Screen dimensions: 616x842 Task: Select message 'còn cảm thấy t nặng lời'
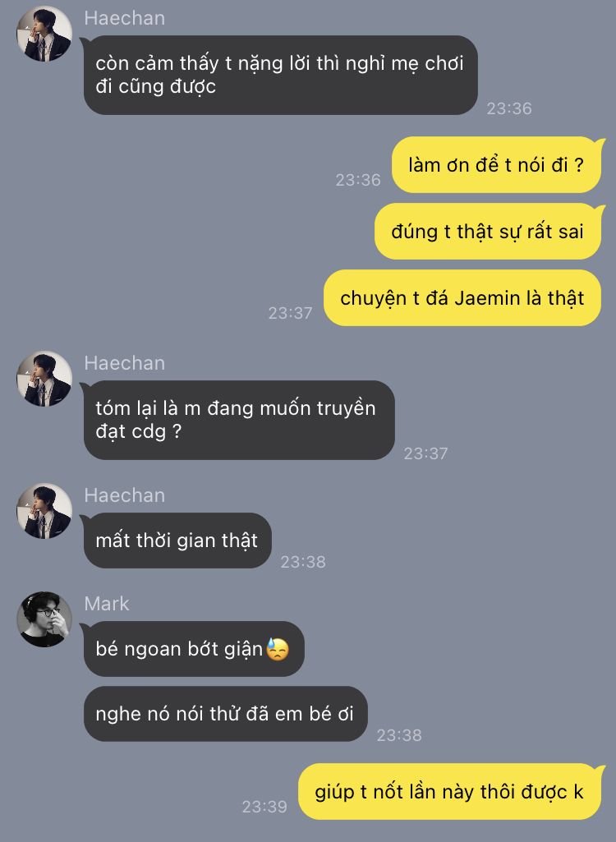click(x=280, y=76)
